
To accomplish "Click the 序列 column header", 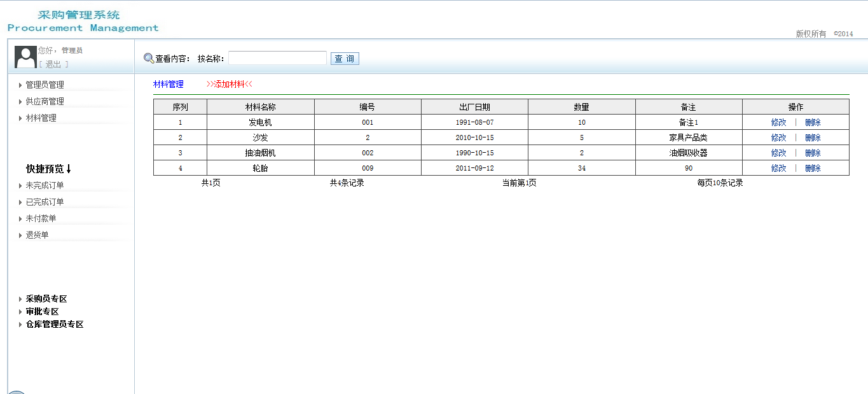I will click(x=180, y=107).
